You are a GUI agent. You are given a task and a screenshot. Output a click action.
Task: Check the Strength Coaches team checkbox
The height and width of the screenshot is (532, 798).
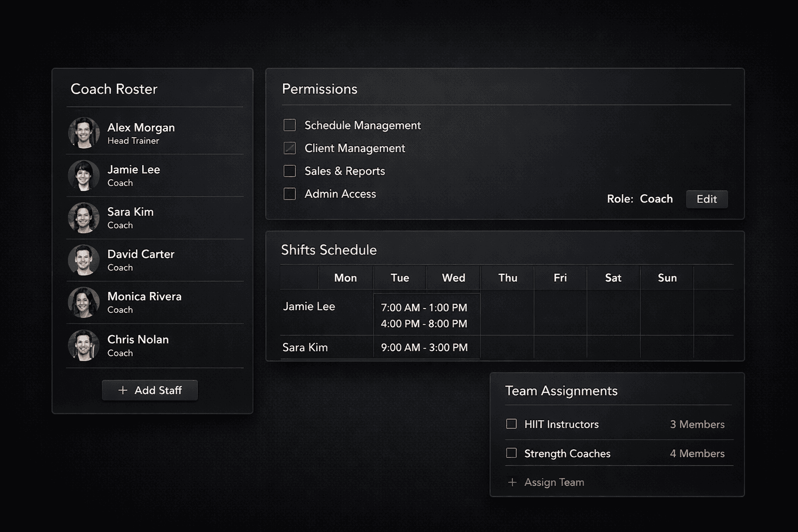(511, 453)
